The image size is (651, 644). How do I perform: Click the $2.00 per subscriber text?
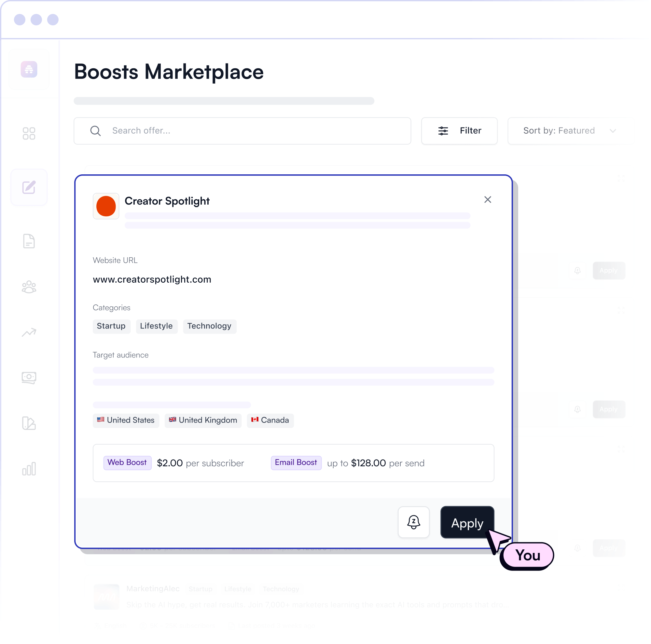pos(201,463)
